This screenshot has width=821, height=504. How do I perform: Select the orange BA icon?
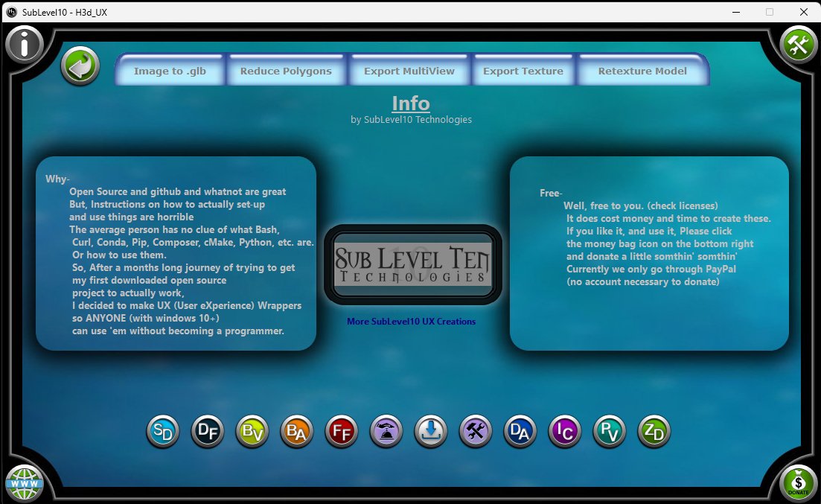[297, 431]
